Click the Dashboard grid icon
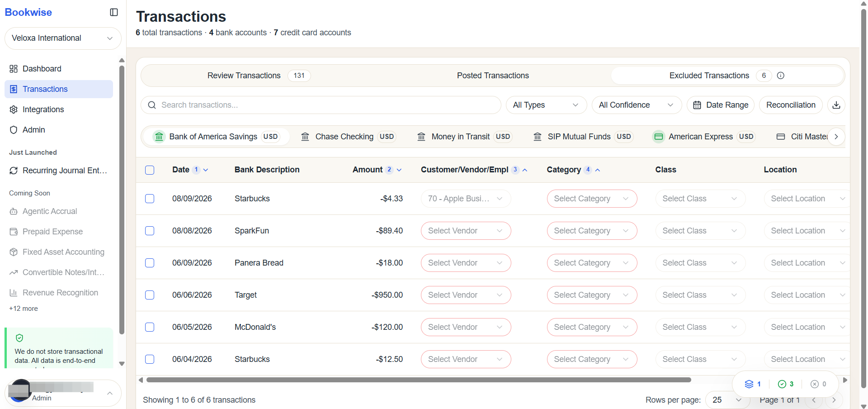 pyautogui.click(x=14, y=69)
